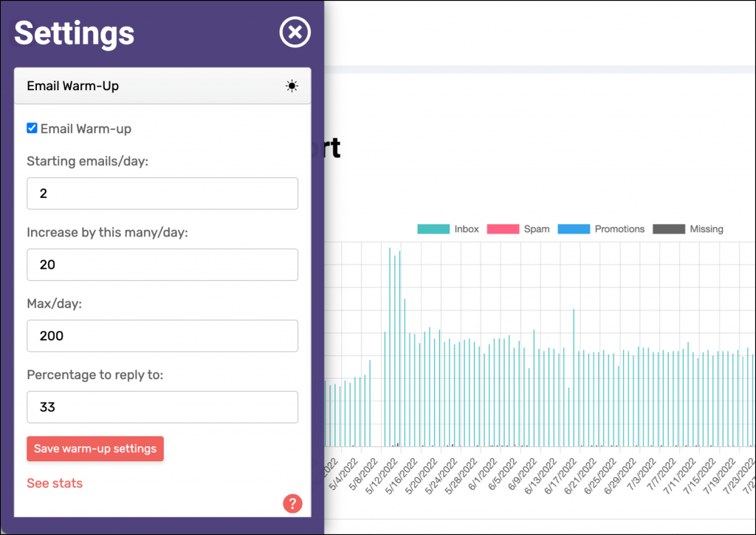Select the Starting emails/day input field
The image size is (756, 535).
click(x=162, y=193)
